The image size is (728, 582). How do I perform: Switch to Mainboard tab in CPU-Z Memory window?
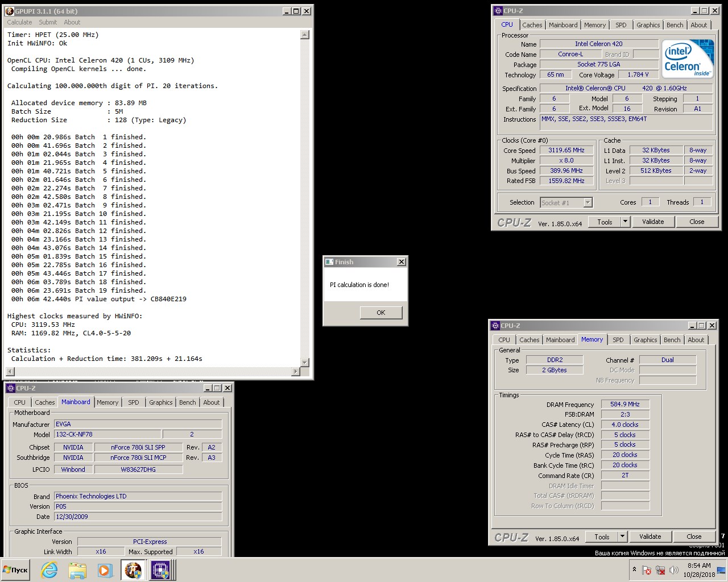(560, 340)
